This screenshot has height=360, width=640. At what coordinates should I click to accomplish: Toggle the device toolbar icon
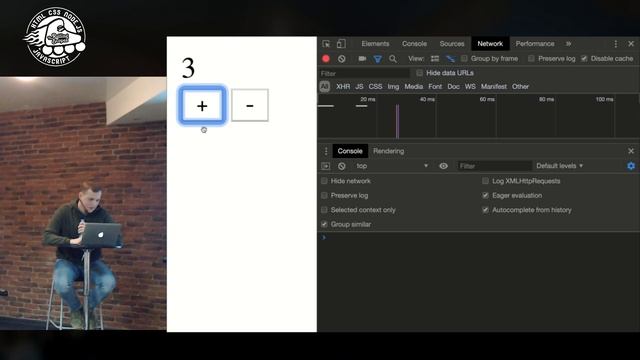[x=341, y=44]
